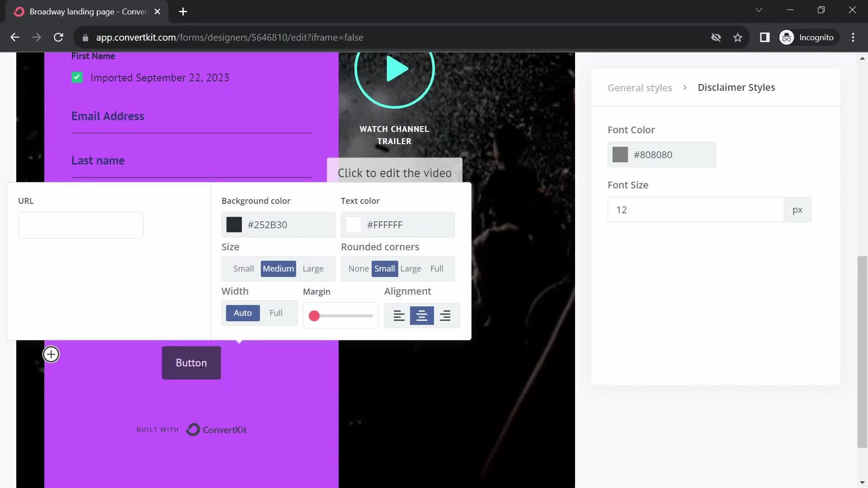The height and width of the screenshot is (488, 868).
Task: Set button size to Medium
Action: tap(278, 269)
